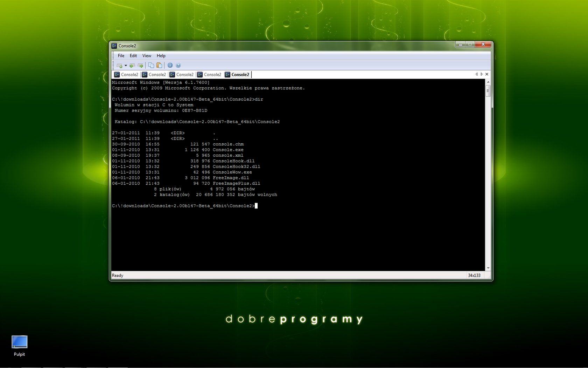Viewport: 588px width, 368px height.
Task: Open the View menu
Action: (147, 56)
